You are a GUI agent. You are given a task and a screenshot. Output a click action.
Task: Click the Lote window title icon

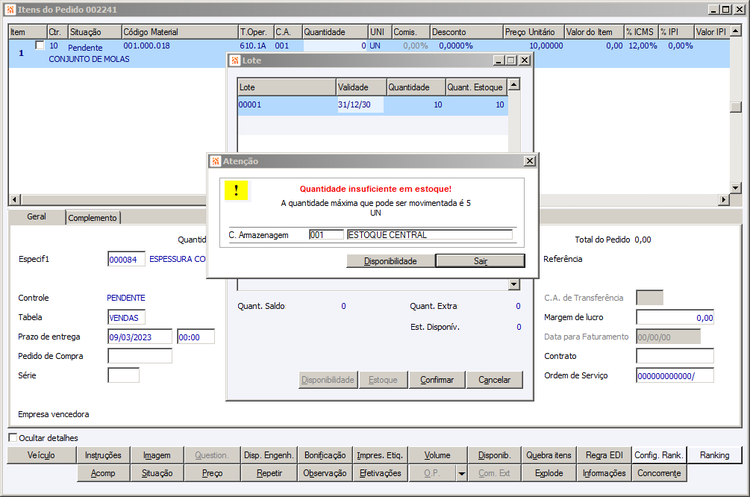235,60
